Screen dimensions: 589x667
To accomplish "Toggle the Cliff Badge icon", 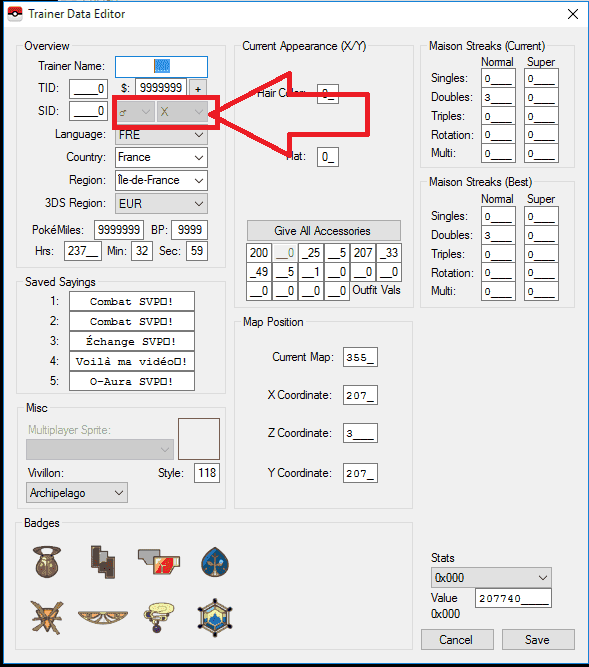I will click(103, 562).
